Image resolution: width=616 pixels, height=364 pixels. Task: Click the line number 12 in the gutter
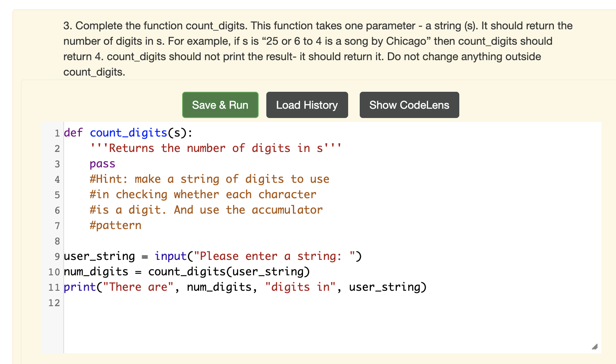[x=54, y=303]
